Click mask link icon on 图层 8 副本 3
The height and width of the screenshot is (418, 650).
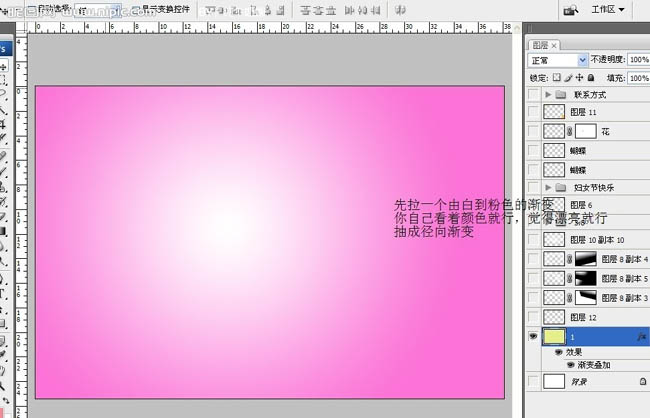(x=570, y=298)
